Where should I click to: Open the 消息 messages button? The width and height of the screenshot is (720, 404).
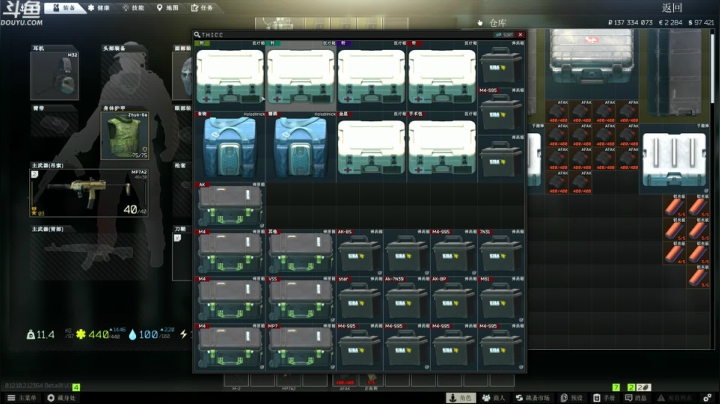coord(636,398)
